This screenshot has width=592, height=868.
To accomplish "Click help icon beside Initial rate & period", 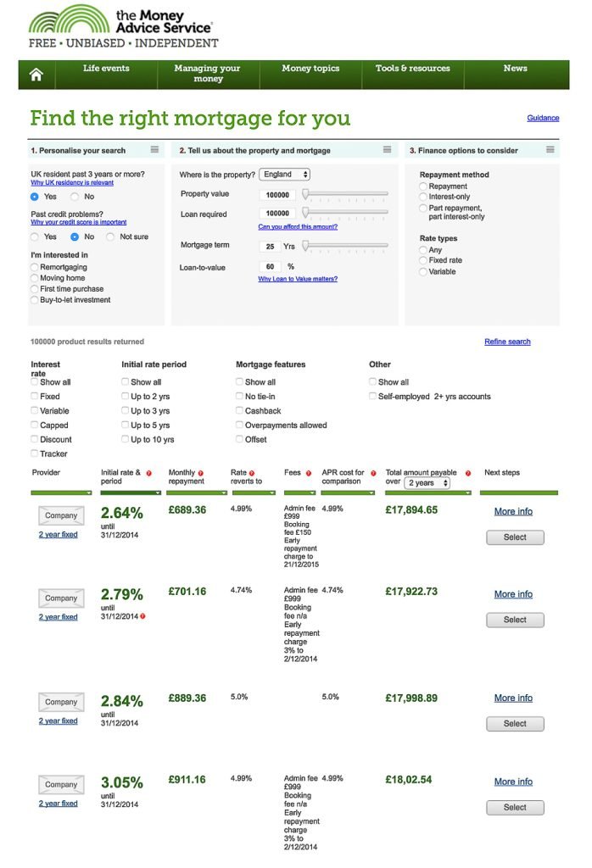I will (149, 473).
